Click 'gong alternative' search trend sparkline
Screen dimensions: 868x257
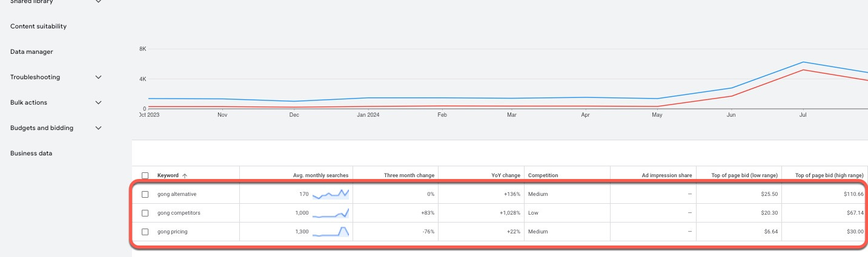[x=331, y=194]
